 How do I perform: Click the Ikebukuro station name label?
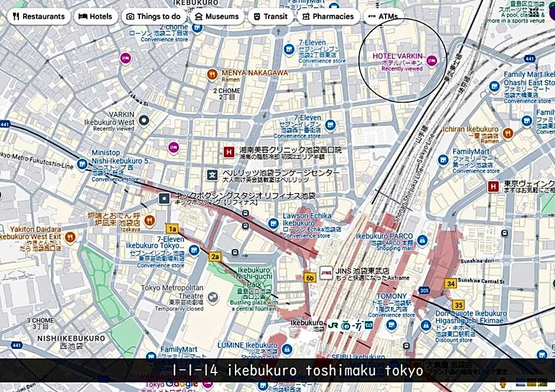point(306,323)
